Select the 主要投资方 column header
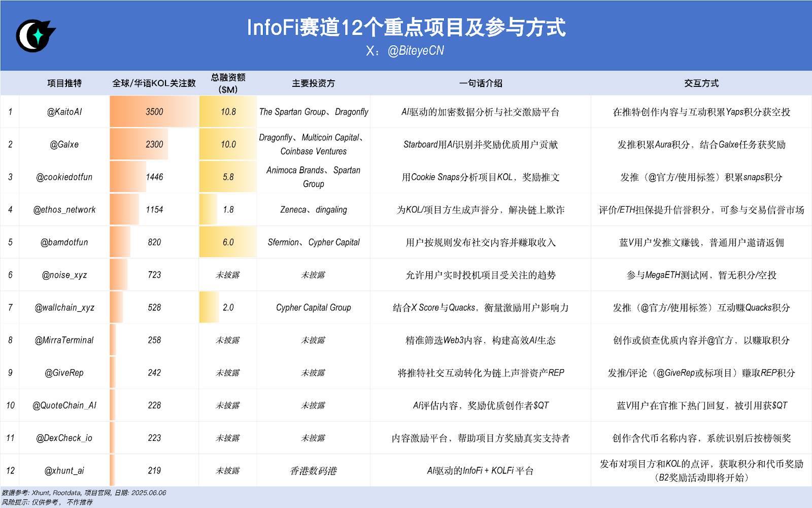Screen dimensions: 812x508 coord(313,83)
